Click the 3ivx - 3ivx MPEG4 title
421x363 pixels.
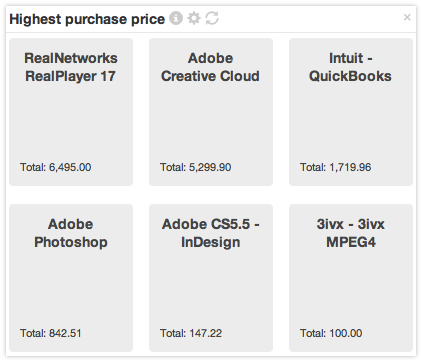click(x=351, y=233)
